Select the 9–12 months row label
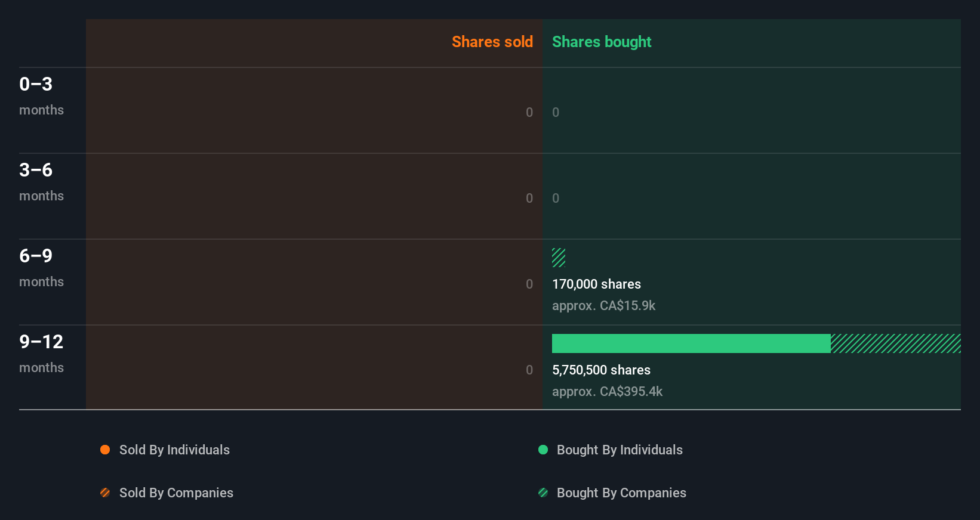 point(41,353)
